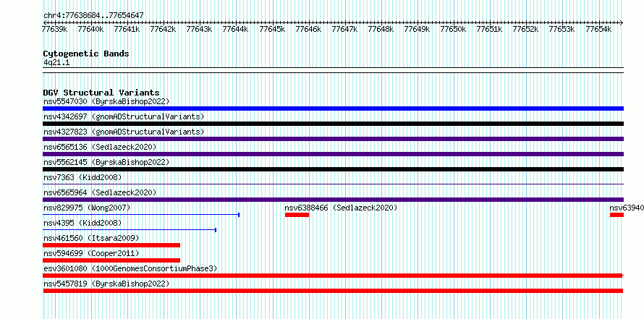Click the 77645k ruler position
The image size is (644, 319).
click(x=272, y=29)
